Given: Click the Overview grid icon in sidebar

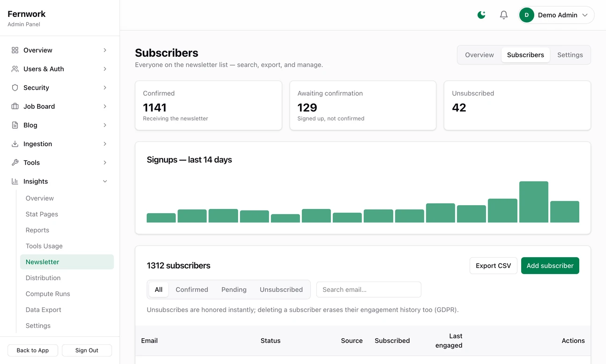Looking at the screenshot, I should (x=15, y=50).
